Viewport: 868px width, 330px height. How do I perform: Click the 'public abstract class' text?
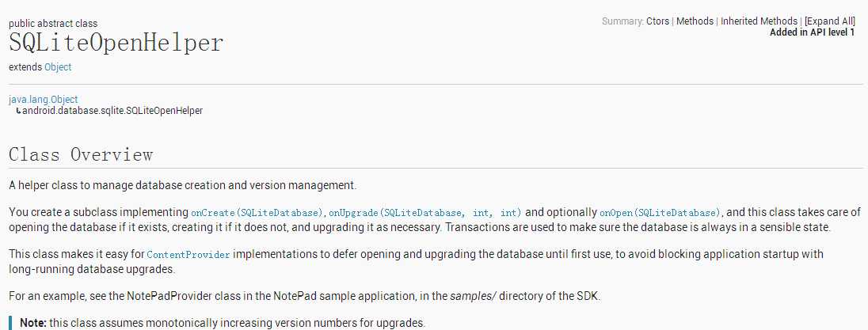[x=53, y=24]
